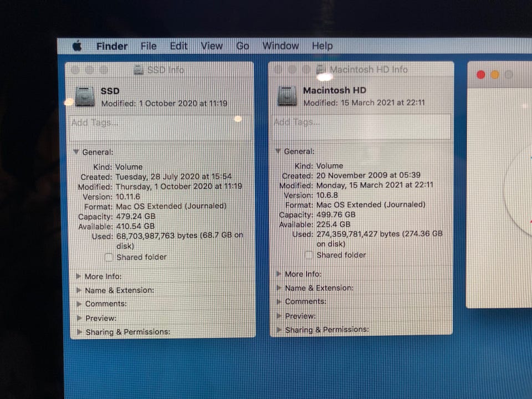Click Macintosh HD capacity value 499.76 GB
532x399 pixels.
pyautogui.click(x=336, y=214)
